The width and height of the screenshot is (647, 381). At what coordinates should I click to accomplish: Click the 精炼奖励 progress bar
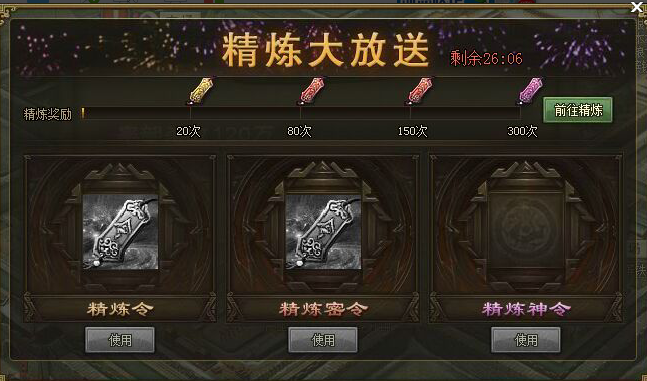coord(301,113)
